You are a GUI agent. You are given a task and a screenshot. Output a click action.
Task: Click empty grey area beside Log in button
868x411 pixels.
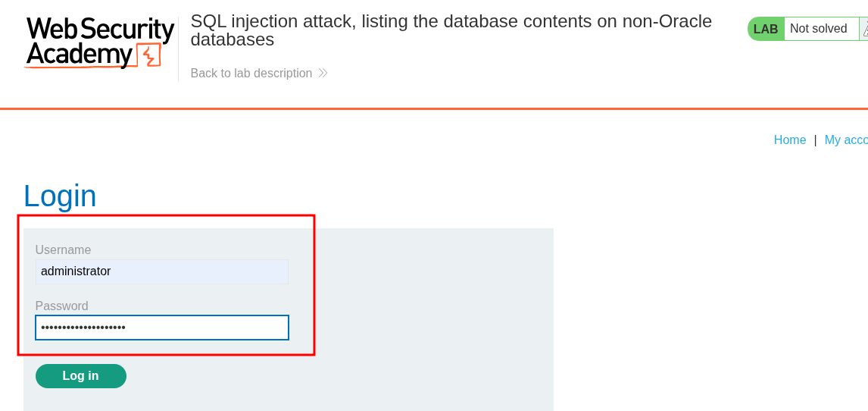[x=341, y=376]
